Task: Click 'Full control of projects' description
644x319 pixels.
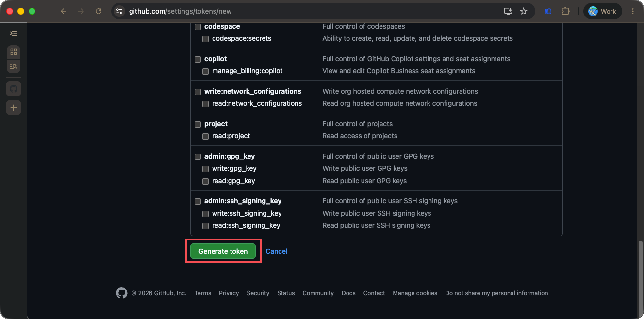Action: (x=358, y=124)
